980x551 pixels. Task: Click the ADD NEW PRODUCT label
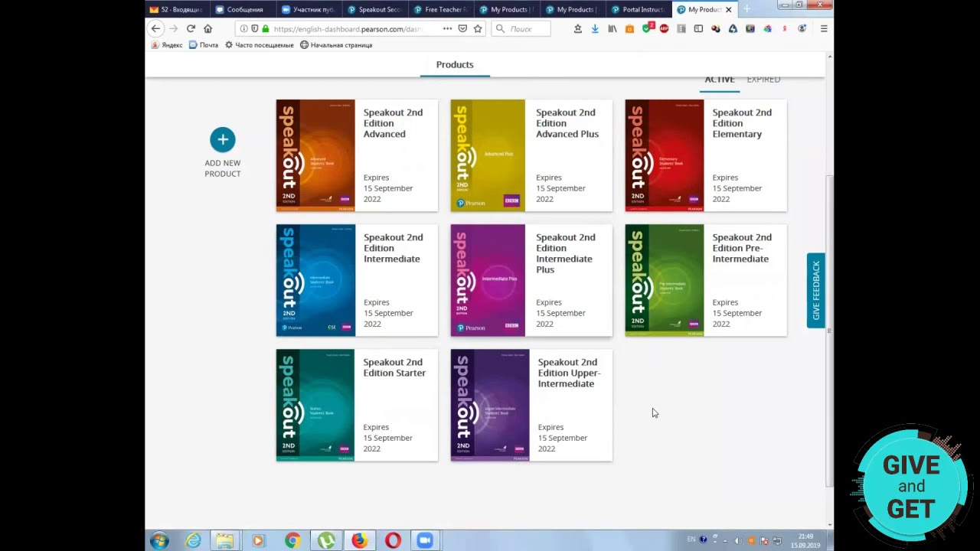pyautogui.click(x=223, y=168)
